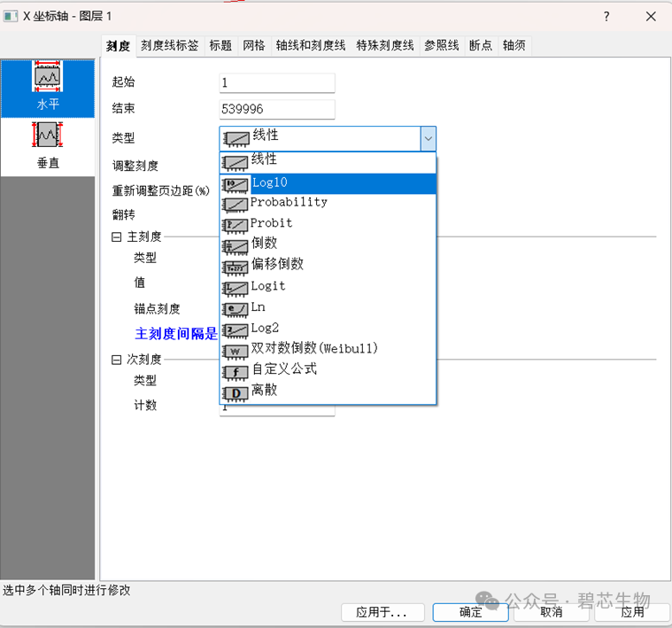
Task: Click the Log10 scale icon
Action: [x=236, y=185]
